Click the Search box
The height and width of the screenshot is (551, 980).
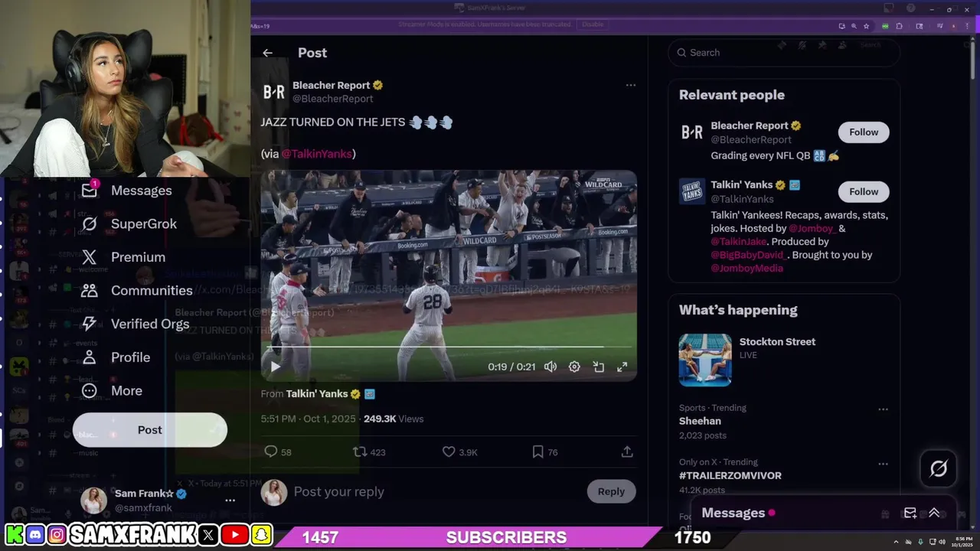pyautogui.click(x=784, y=53)
